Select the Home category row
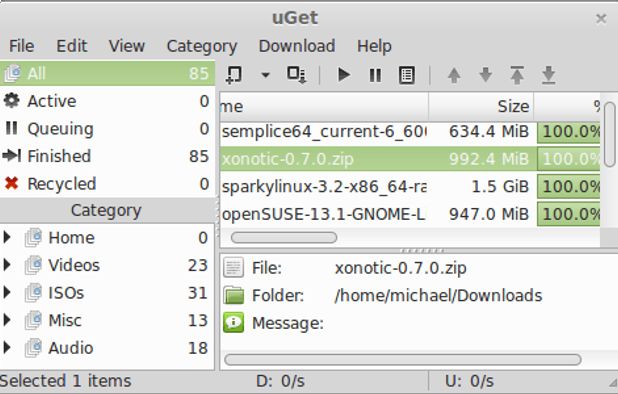The height and width of the screenshot is (394, 618). (107, 238)
